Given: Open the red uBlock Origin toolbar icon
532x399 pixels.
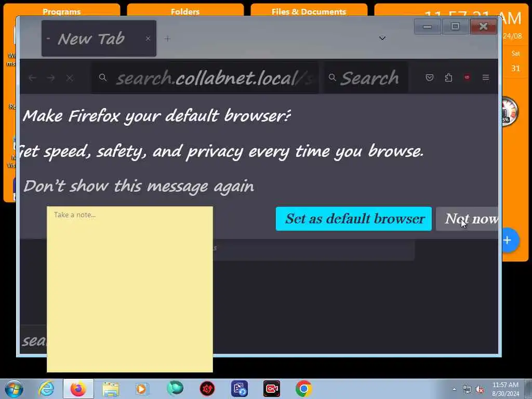Looking at the screenshot, I should point(467,77).
